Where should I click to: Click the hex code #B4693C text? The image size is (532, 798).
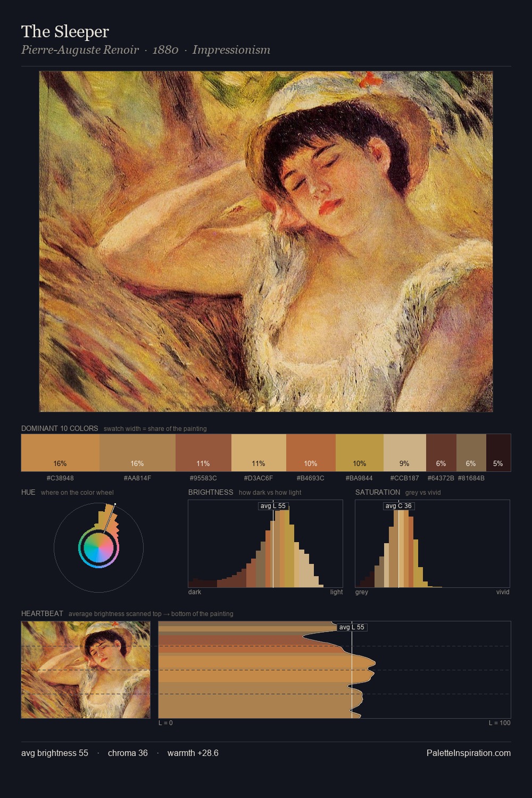(x=311, y=478)
